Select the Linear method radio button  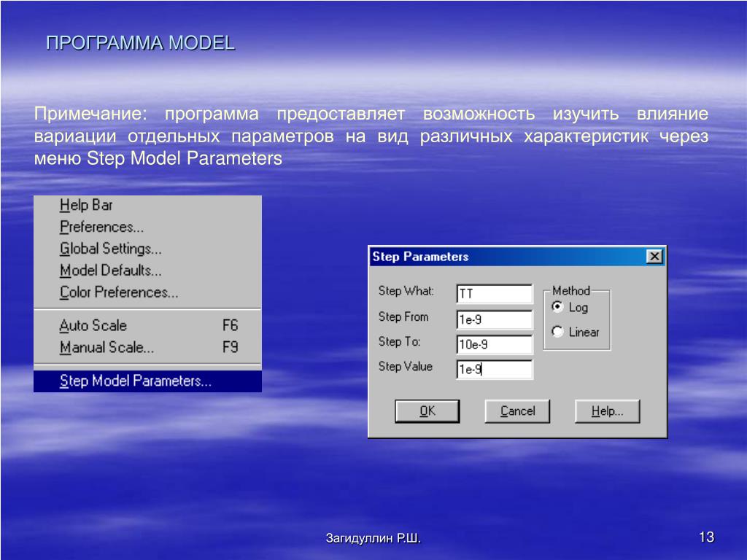(x=557, y=331)
